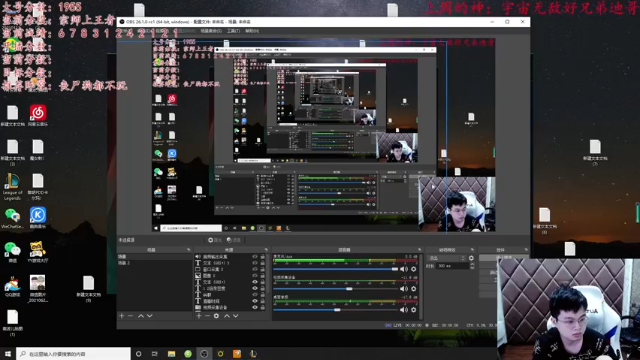Open settings gear for 麦克风/Aux channel

point(413,269)
